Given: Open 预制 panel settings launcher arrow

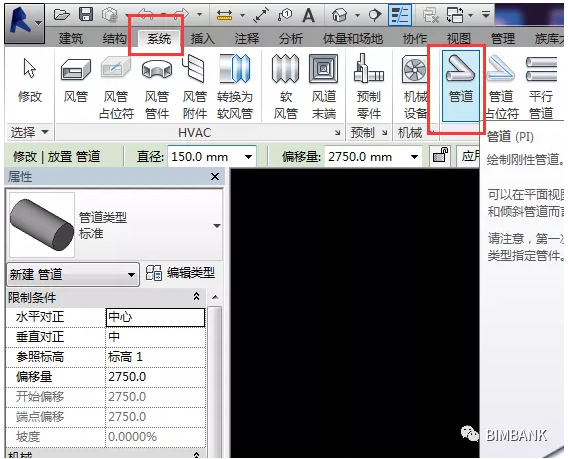Looking at the screenshot, I should coord(385,133).
